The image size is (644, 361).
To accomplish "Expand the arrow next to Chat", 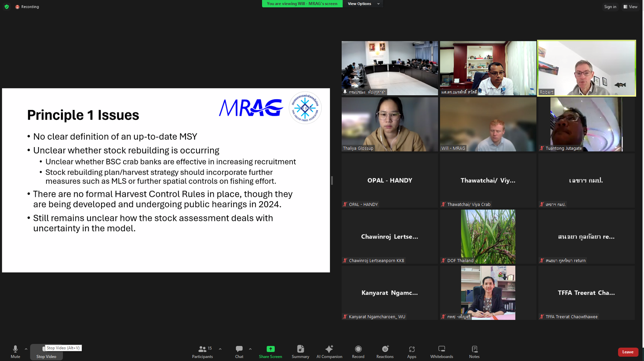I will [x=250, y=349].
